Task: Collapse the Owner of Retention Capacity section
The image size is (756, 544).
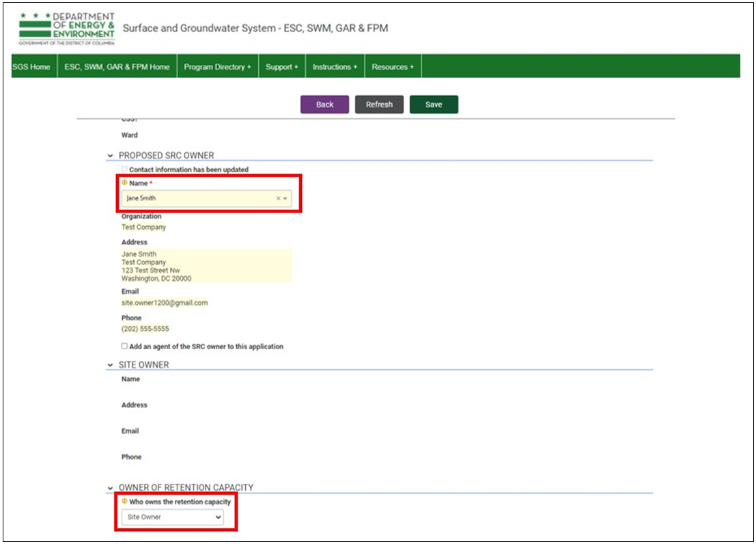Action: [111, 488]
